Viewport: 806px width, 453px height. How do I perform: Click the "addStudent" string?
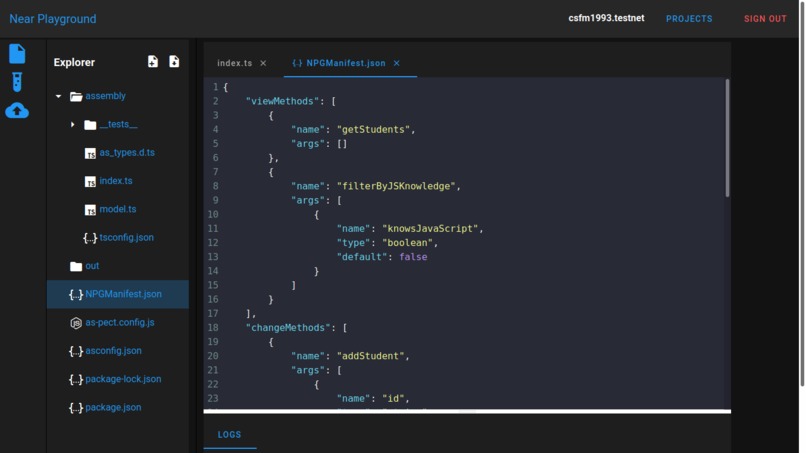[371, 356]
